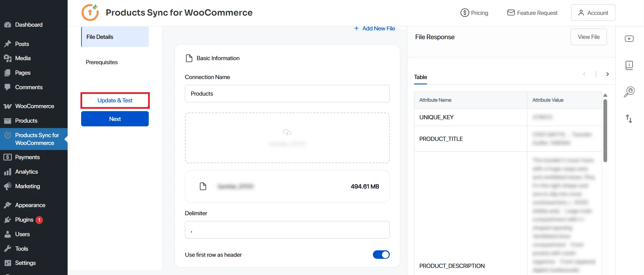Viewport: 644px width, 275px height.
Task: Click the debug magnifier bug icon
Action: (x=629, y=92)
